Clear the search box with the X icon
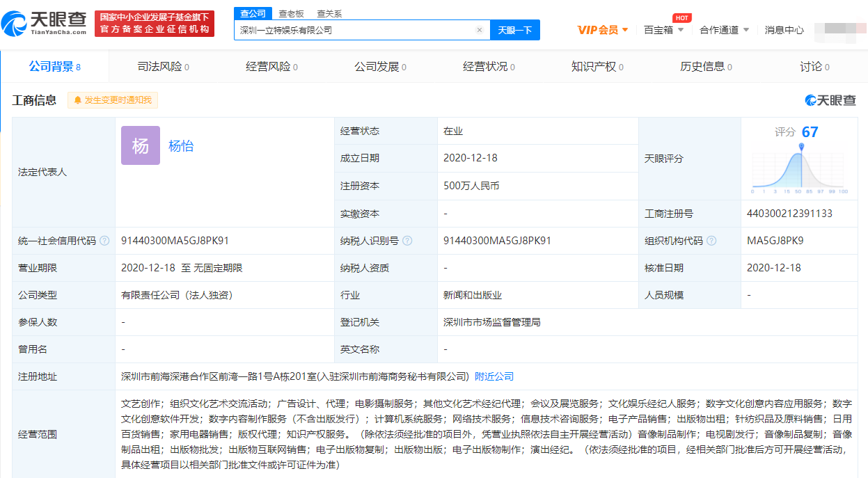 click(479, 30)
